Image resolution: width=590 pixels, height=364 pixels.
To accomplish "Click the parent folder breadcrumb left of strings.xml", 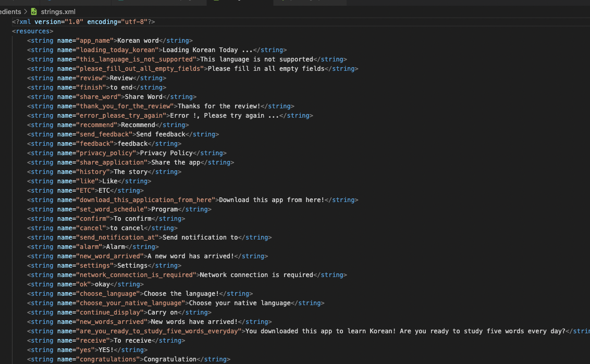I will pyautogui.click(x=10, y=11).
